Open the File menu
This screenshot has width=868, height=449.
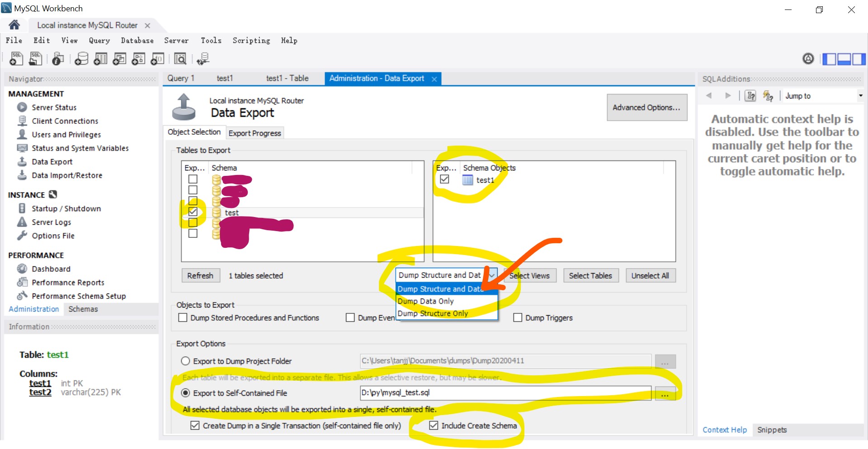[x=14, y=40]
